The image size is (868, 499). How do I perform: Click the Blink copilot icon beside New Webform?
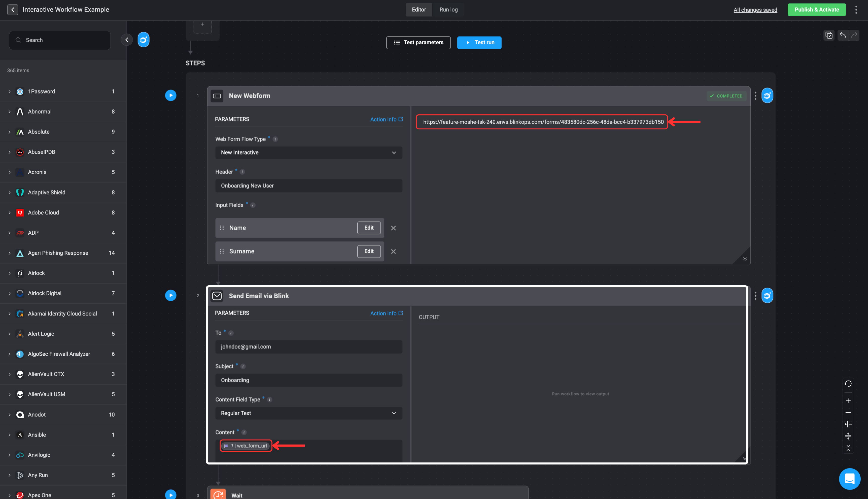pos(767,96)
